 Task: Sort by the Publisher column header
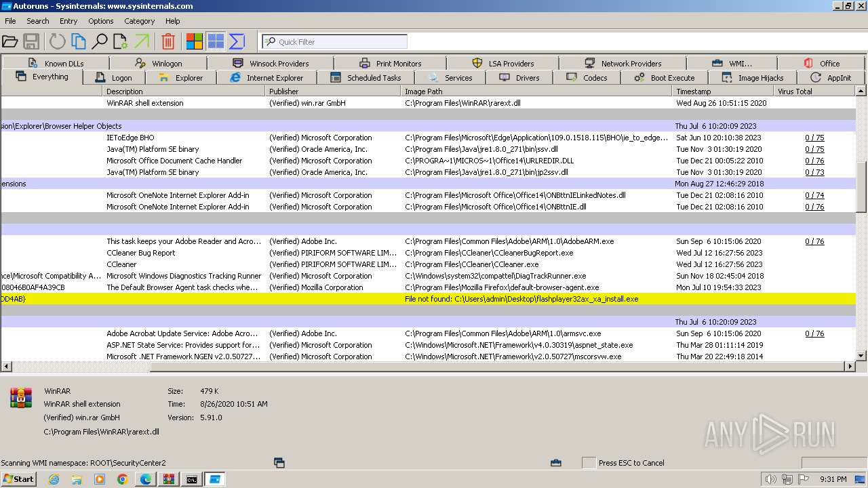tap(333, 91)
